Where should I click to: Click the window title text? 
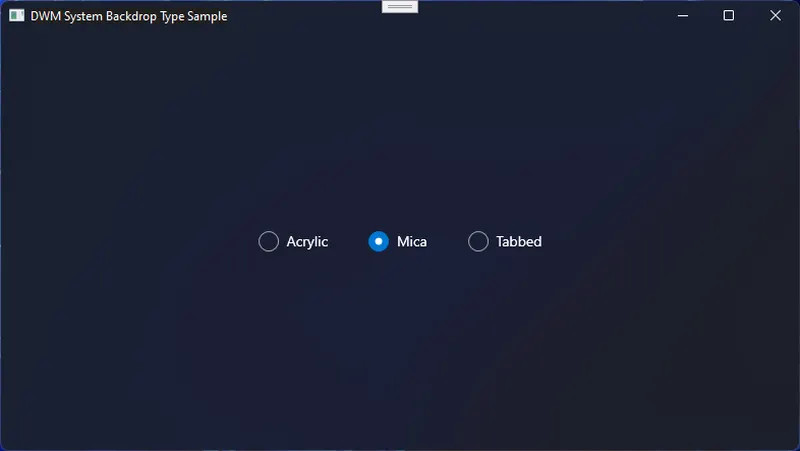click(x=129, y=16)
